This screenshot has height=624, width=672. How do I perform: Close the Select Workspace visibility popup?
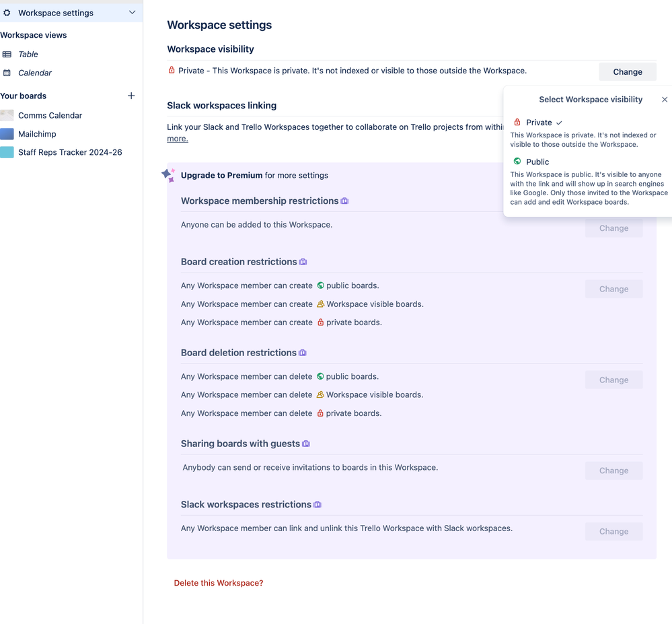coord(665,100)
